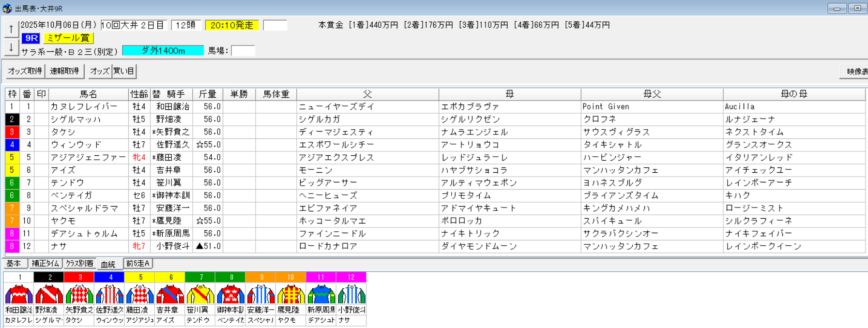Click the 馬名 column header
Viewport: 868px width, 328px height.
point(89,94)
